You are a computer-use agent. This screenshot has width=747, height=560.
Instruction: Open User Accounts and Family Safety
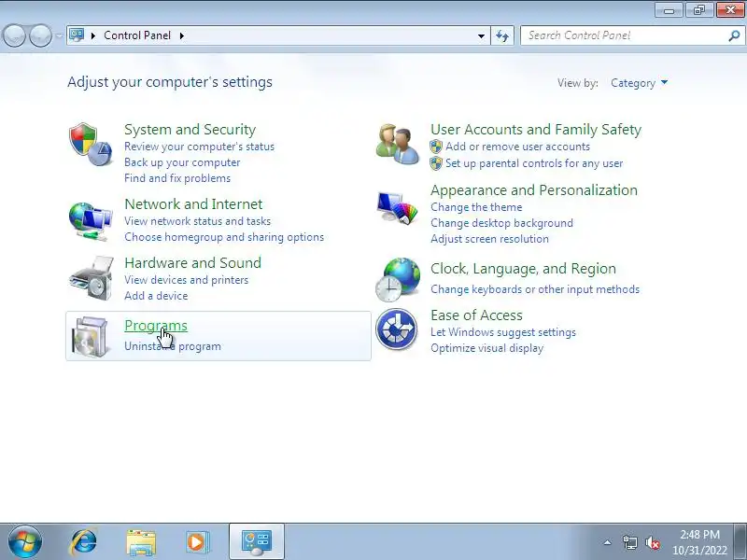click(536, 130)
